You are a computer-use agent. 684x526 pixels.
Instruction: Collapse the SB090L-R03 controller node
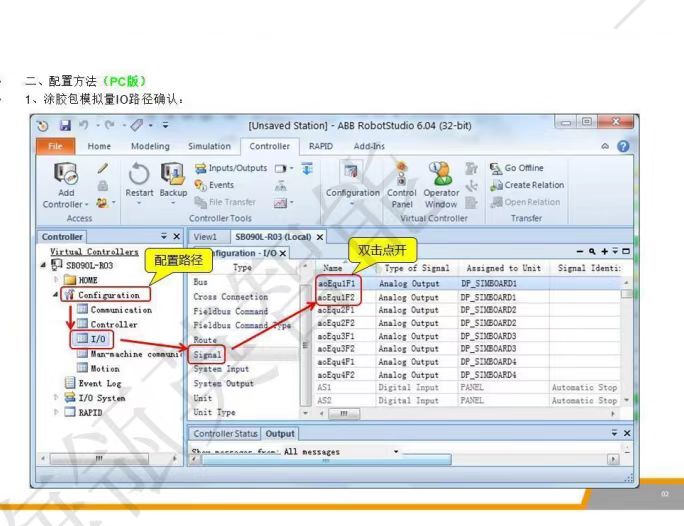tap(43, 265)
